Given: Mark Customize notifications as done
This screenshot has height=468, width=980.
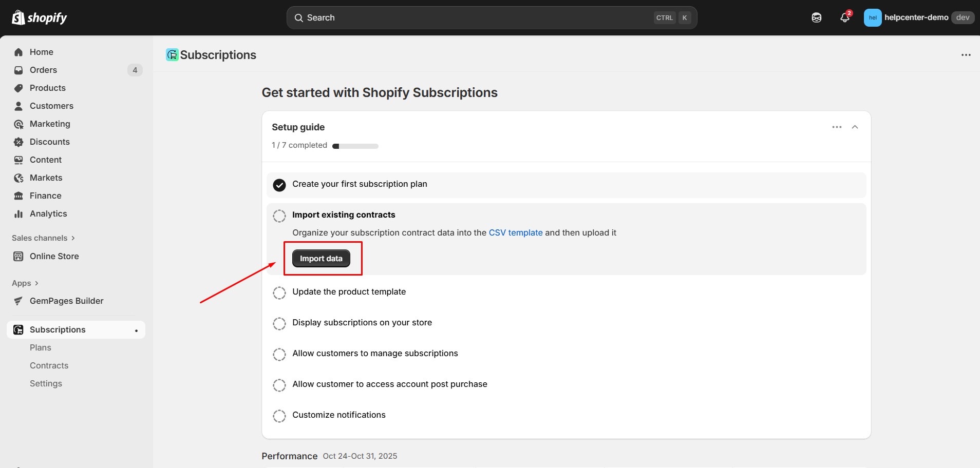Looking at the screenshot, I should (x=279, y=416).
